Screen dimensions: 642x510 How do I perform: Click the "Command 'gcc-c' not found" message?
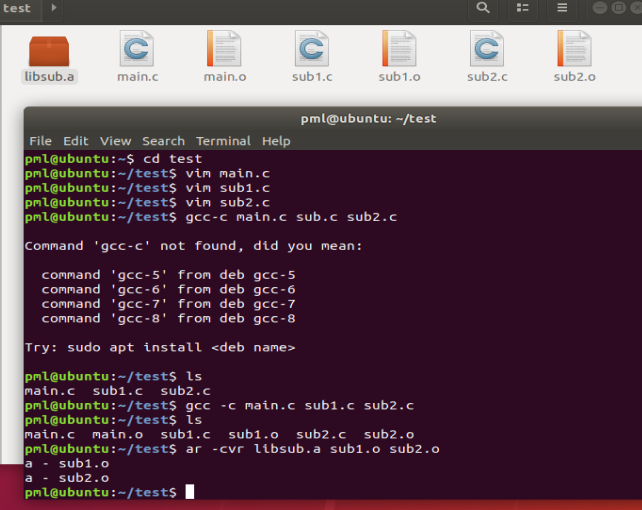coord(193,246)
